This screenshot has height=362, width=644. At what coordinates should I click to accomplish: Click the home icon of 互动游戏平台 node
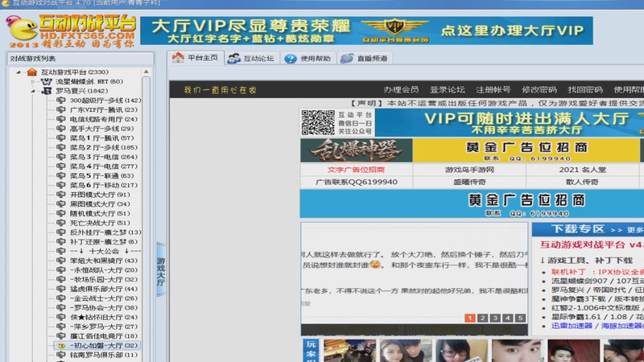32,72
